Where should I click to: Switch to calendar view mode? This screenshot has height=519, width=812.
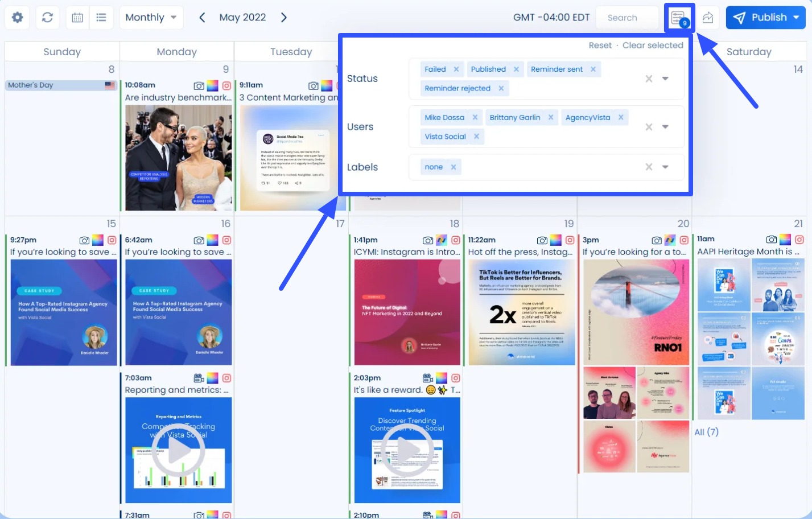tap(77, 17)
